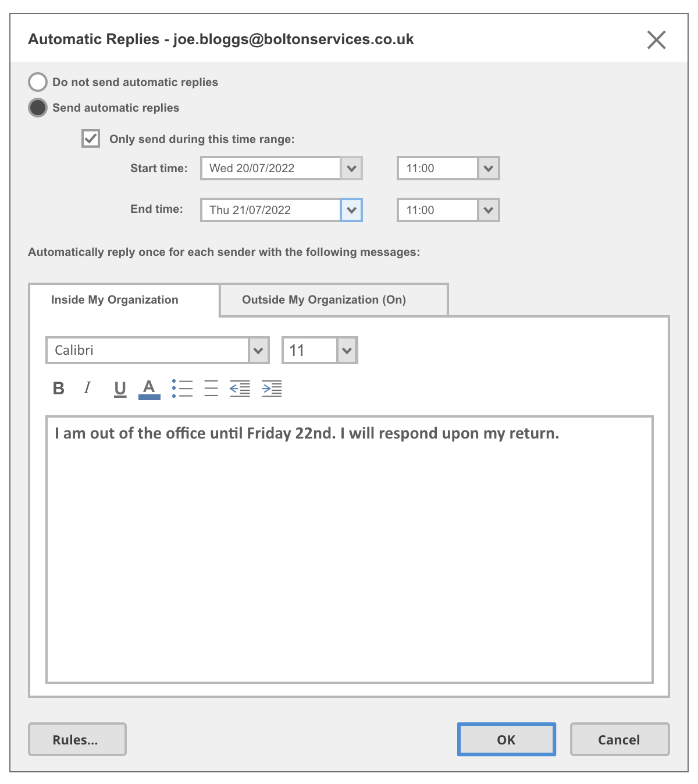
Task: Apply a bulleted list
Action: click(182, 388)
